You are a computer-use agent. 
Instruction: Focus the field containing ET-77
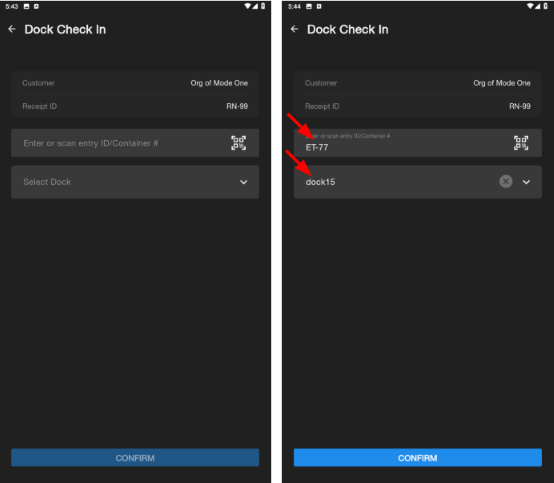pyautogui.click(x=418, y=143)
